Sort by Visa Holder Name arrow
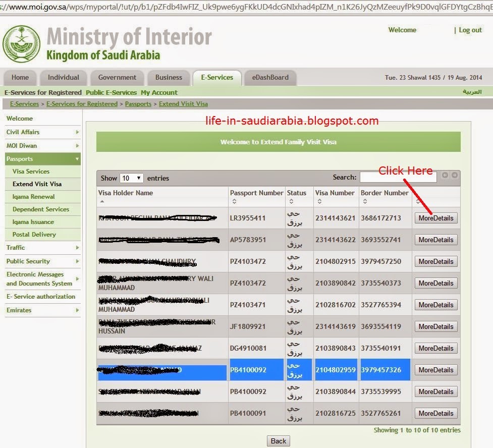The height and width of the screenshot is (448, 493). coord(102,201)
